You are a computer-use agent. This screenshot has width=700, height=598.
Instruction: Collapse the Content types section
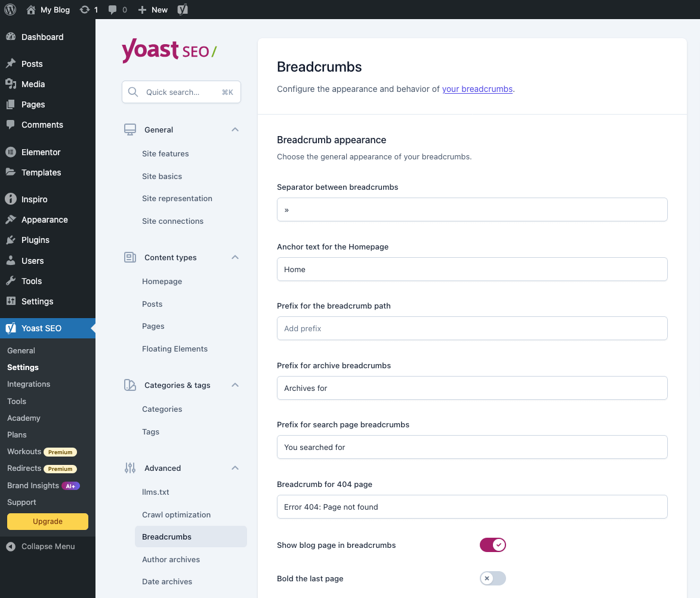(235, 257)
